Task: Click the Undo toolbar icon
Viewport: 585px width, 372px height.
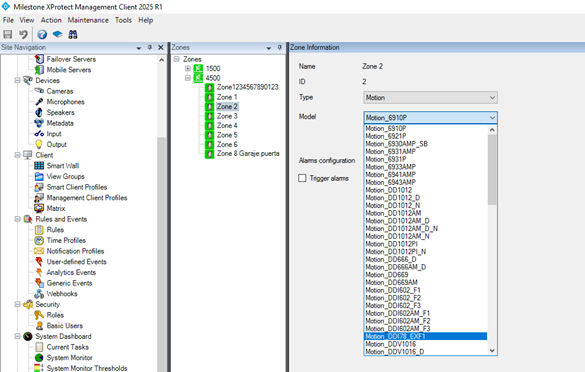Action: pyautogui.click(x=24, y=34)
